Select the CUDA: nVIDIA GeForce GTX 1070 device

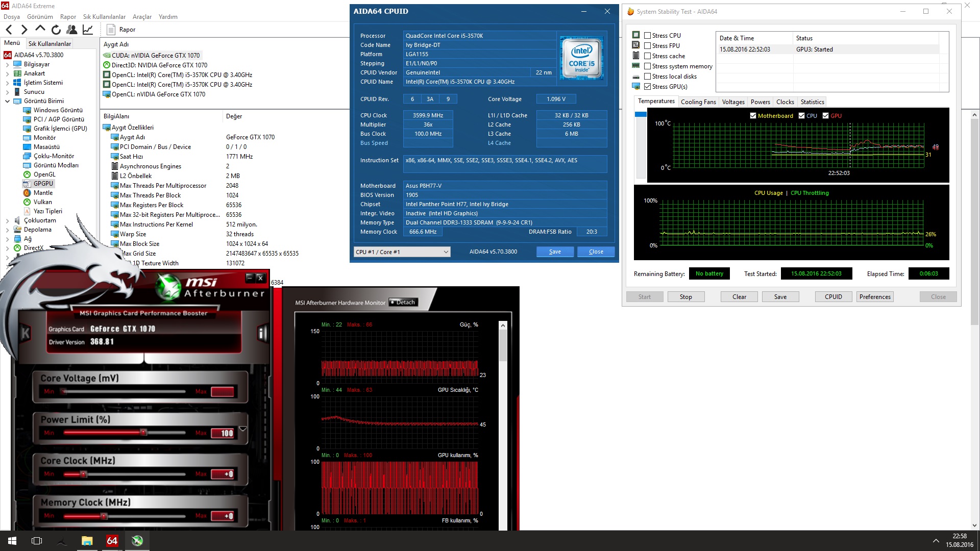click(152, 56)
